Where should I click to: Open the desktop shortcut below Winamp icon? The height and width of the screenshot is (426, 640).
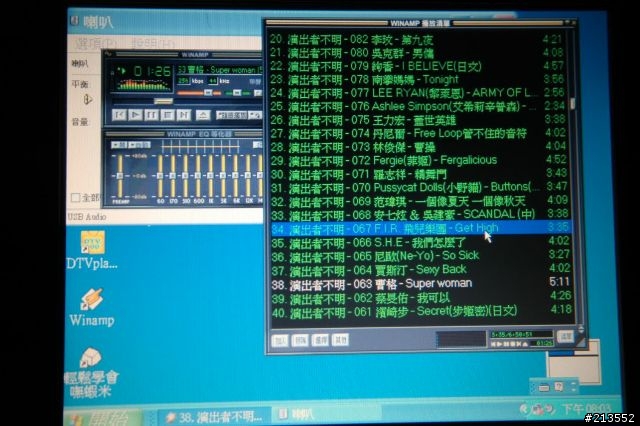point(91,373)
